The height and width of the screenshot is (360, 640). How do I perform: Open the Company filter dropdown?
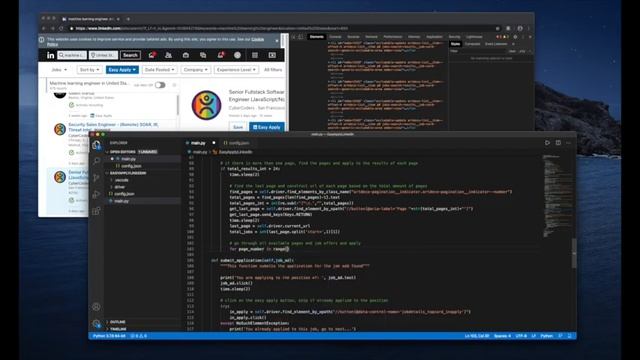pos(196,70)
